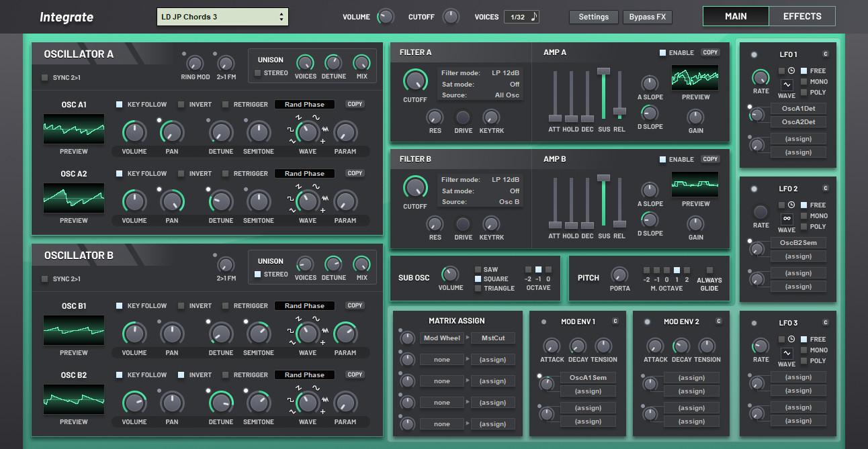Click the OSC A2 waveform preview

74,197
